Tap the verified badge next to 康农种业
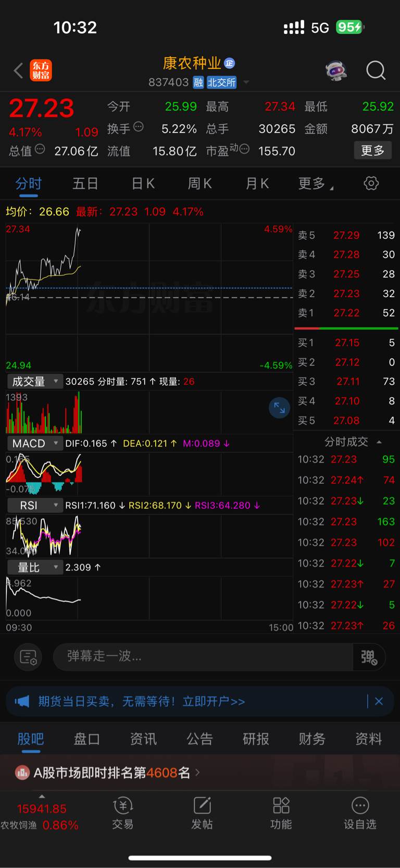This screenshot has width=400, height=868. (x=229, y=63)
